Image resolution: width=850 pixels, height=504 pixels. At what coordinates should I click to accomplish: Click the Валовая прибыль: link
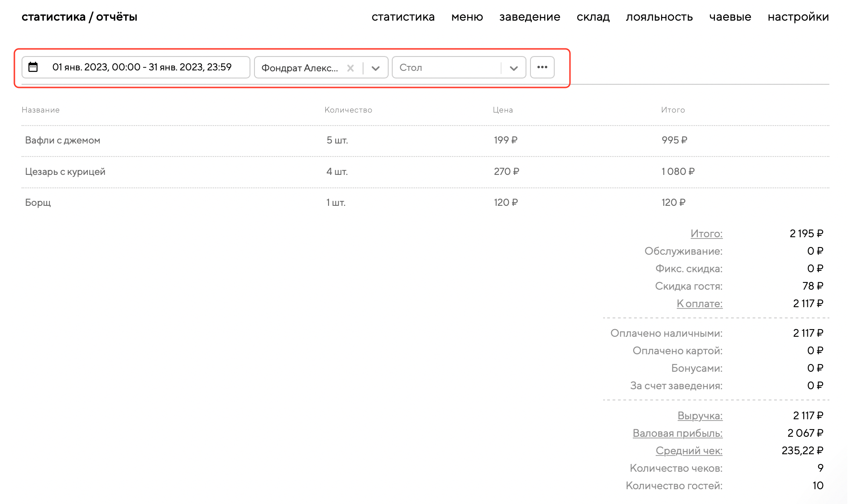(677, 433)
